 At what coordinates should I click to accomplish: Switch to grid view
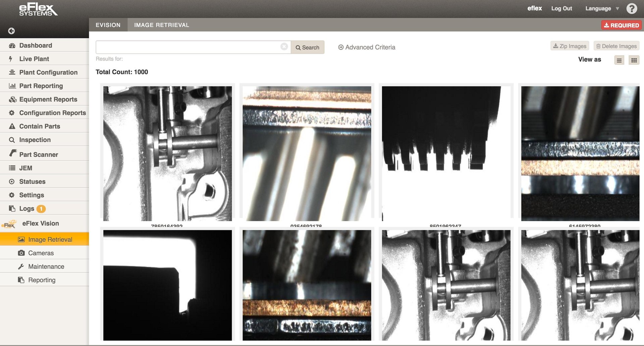click(x=634, y=60)
